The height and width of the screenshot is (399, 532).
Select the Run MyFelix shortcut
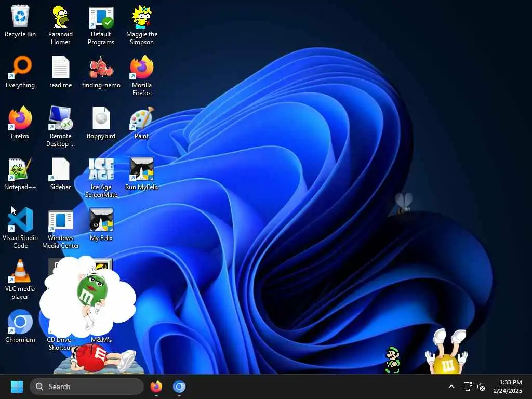pos(141,174)
